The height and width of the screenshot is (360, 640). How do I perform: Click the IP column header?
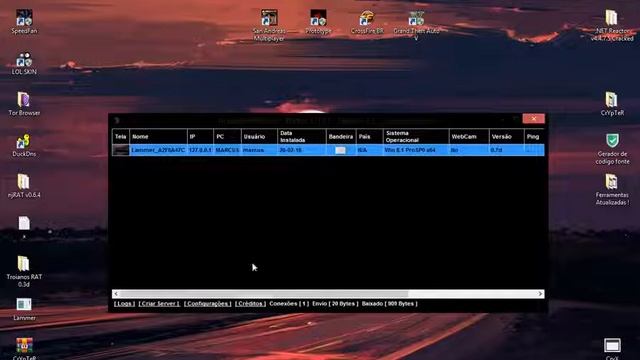[200, 136]
